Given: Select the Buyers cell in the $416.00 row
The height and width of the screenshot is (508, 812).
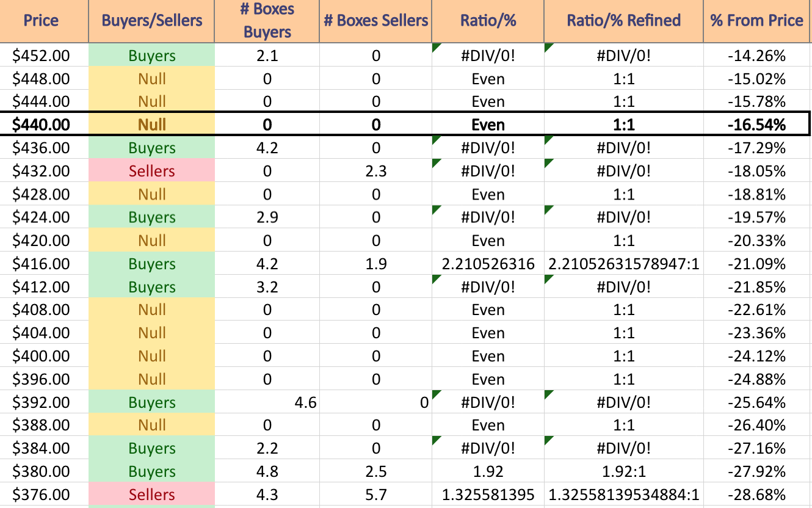Looking at the screenshot, I should point(152,264).
